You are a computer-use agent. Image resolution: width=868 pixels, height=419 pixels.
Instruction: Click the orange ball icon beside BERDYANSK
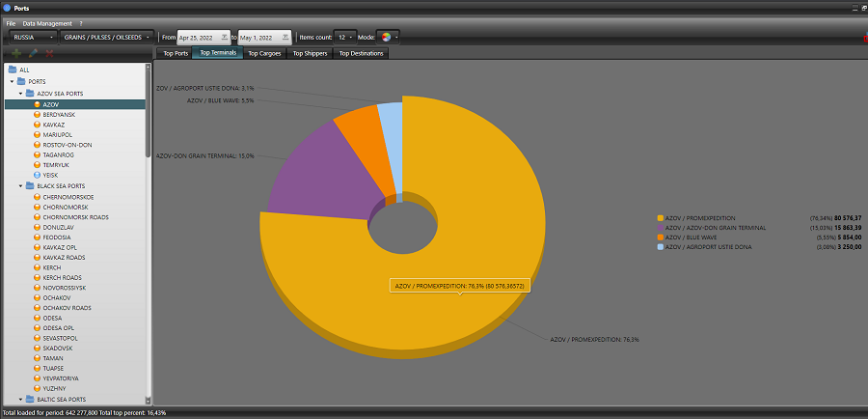pyautogui.click(x=37, y=114)
